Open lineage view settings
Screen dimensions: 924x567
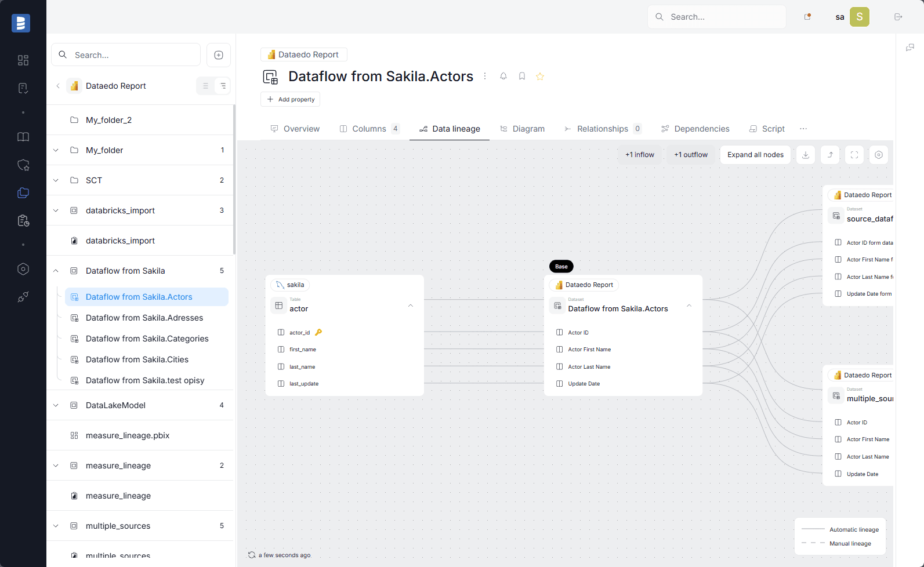pyautogui.click(x=879, y=155)
